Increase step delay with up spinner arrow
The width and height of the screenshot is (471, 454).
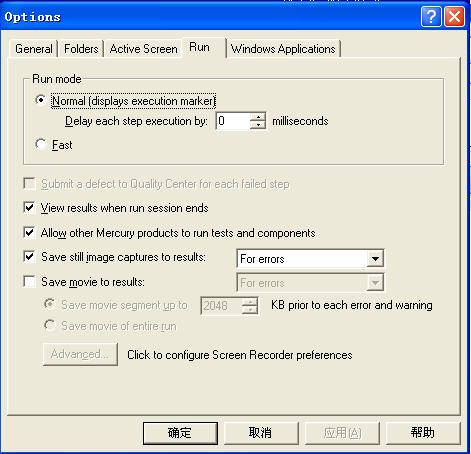pos(258,117)
